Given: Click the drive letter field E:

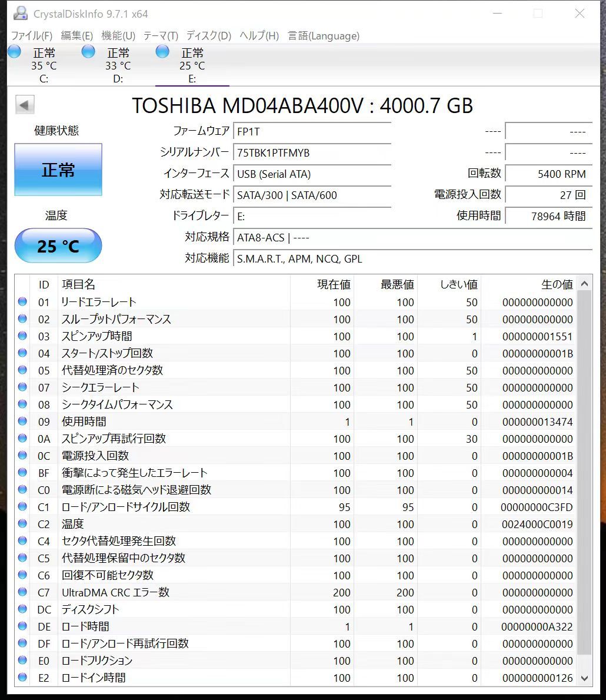Looking at the screenshot, I should pos(312,217).
